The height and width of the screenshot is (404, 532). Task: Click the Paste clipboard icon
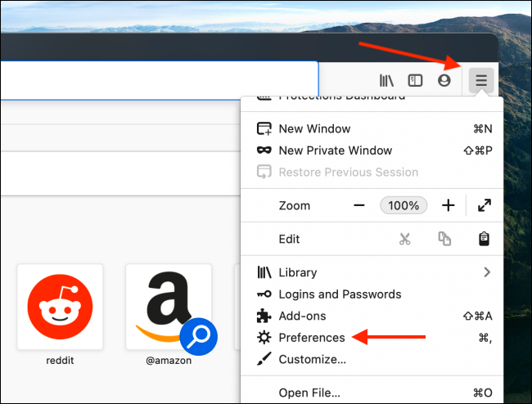click(485, 239)
